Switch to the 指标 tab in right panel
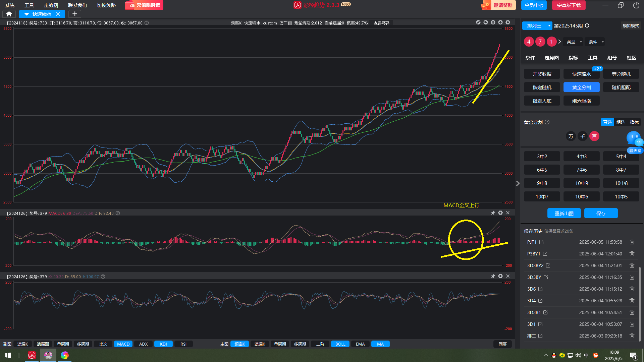Viewport: 644px width, 362px height. point(573,58)
